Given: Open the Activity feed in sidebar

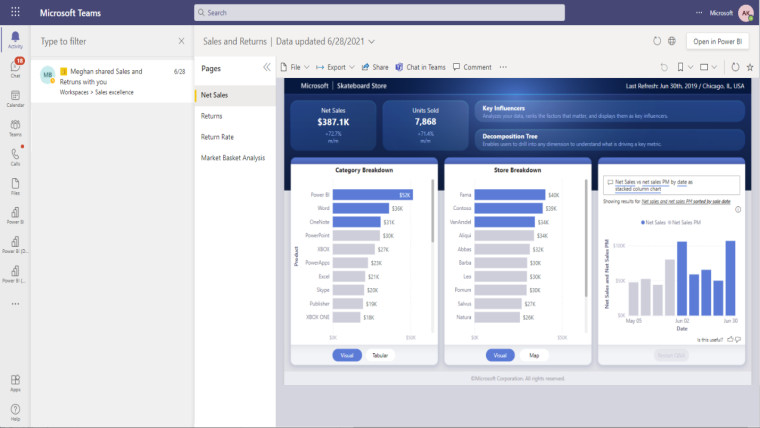Looking at the screenshot, I should [x=16, y=40].
